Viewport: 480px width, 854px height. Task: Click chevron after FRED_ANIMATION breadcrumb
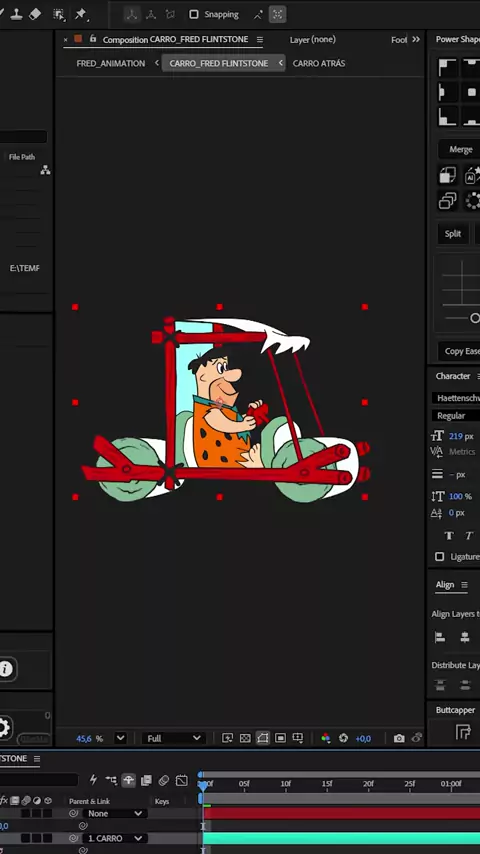tap(157, 63)
